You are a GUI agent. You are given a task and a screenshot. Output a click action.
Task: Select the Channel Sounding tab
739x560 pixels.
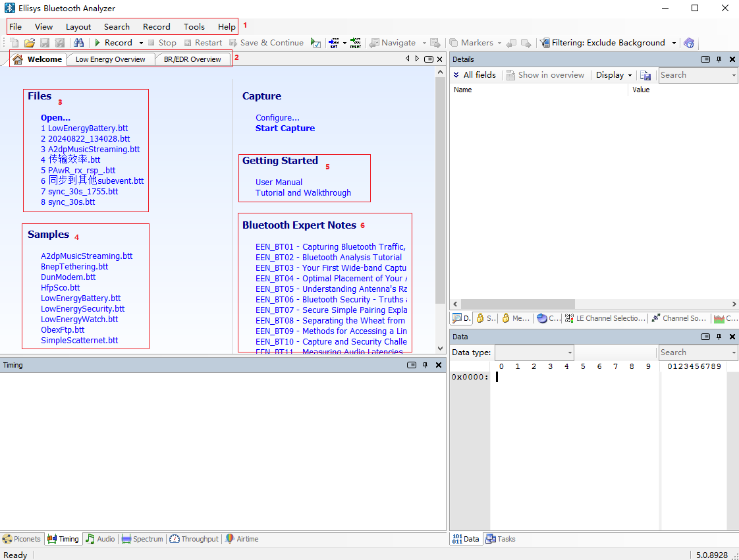click(x=678, y=318)
